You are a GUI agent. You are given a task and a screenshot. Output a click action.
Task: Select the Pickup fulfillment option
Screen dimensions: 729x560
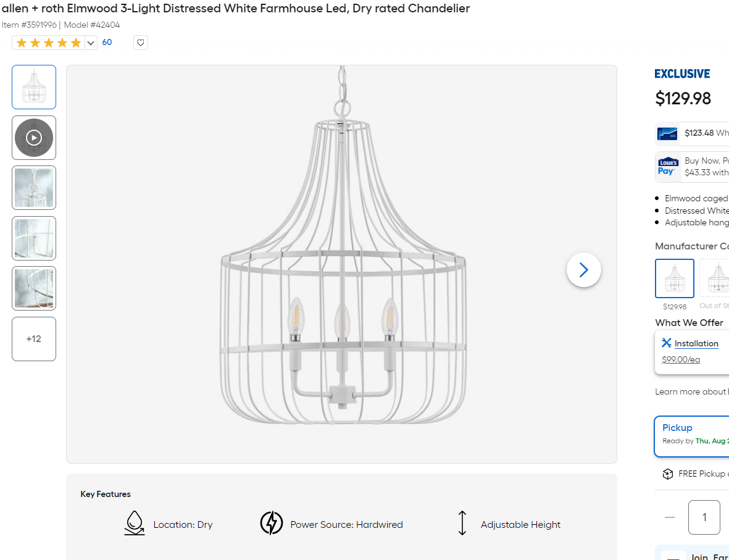coord(691,436)
